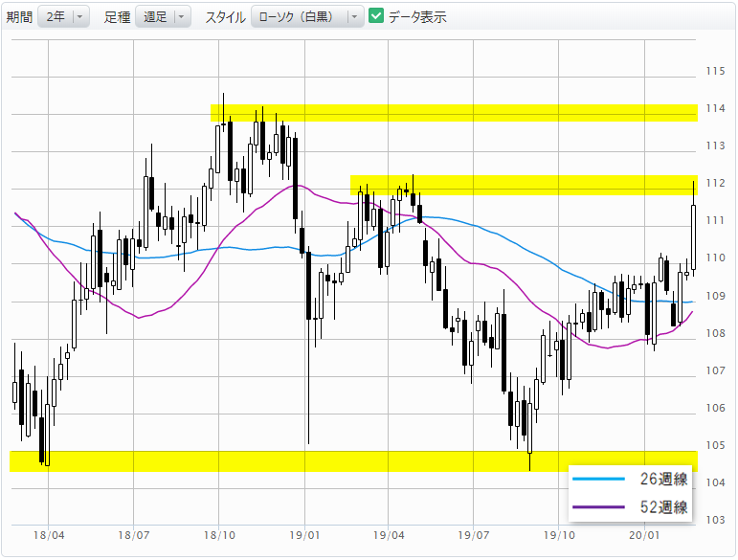Click the 110 price axis label

715,258
